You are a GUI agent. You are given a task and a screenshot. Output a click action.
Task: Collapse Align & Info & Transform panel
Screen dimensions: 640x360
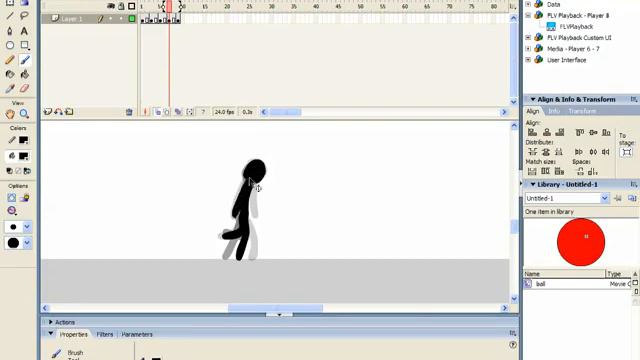pyautogui.click(x=533, y=99)
